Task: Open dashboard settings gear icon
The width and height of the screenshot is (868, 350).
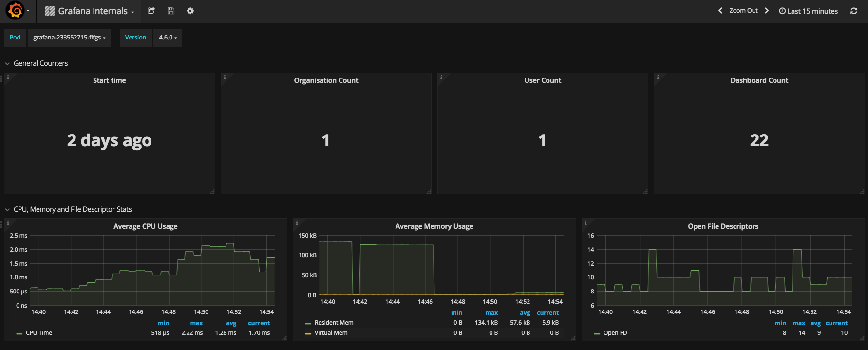Action: 190,11
